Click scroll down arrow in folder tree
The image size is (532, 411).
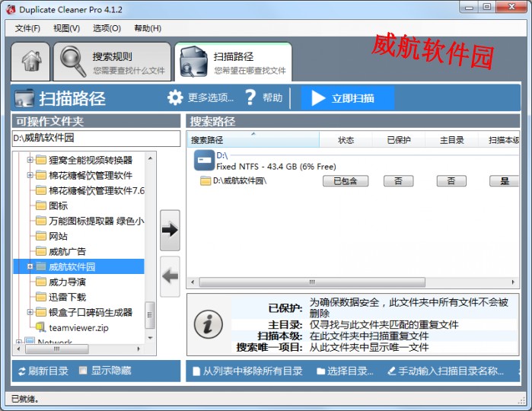tap(150, 338)
